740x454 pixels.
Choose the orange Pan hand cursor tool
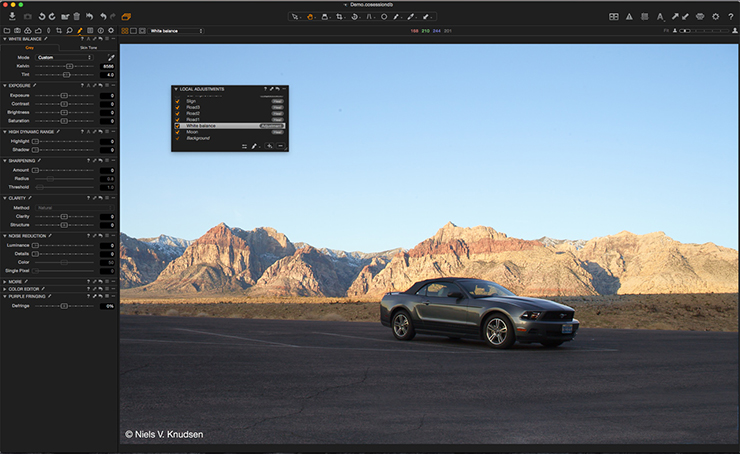point(310,17)
